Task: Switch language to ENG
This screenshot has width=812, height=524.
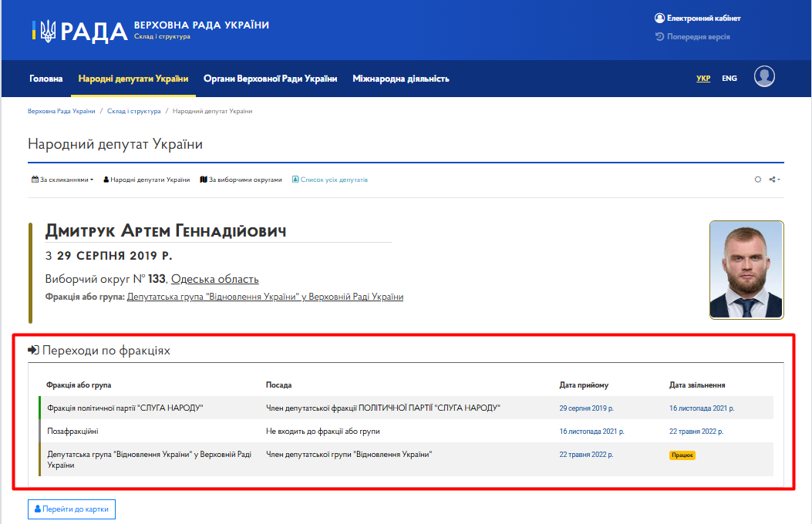Action: coord(729,78)
